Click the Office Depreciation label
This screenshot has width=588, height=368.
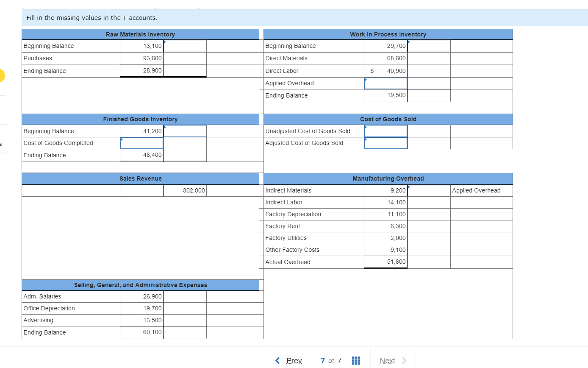[49, 308]
